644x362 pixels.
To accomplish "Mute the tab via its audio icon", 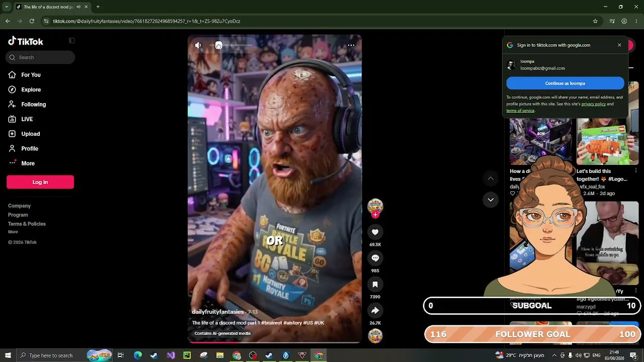I will click(78, 7).
